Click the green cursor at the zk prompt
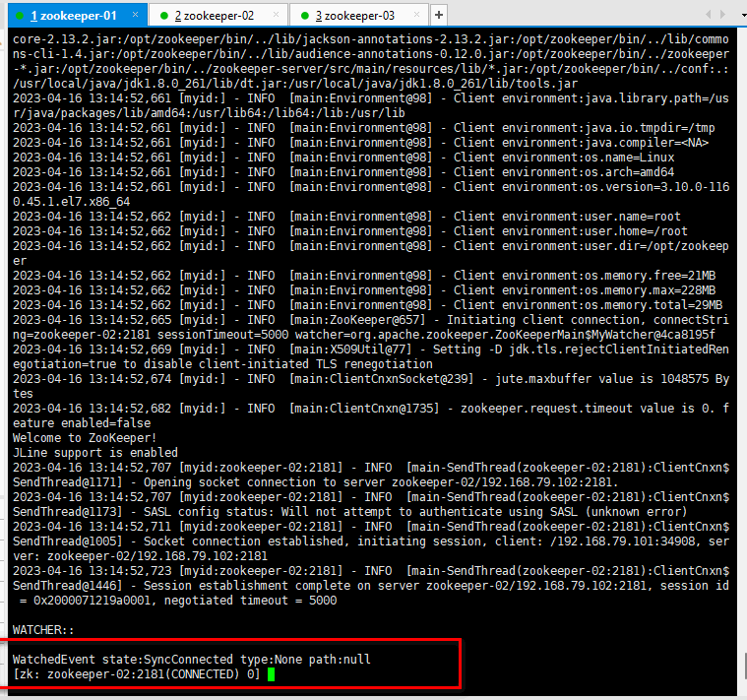Viewport: 747px width, 700px height. tap(271, 674)
